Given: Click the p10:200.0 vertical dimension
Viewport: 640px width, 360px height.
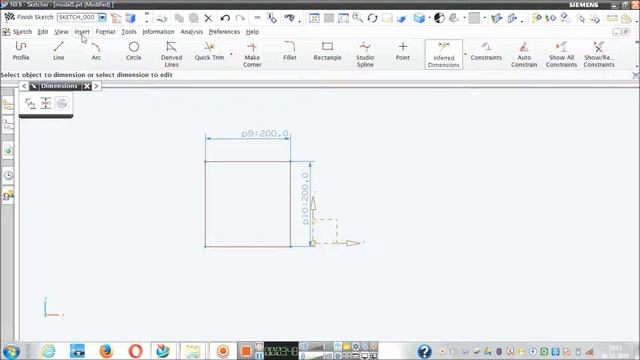Looking at the screenshot, I should click(x=305, y=198).
